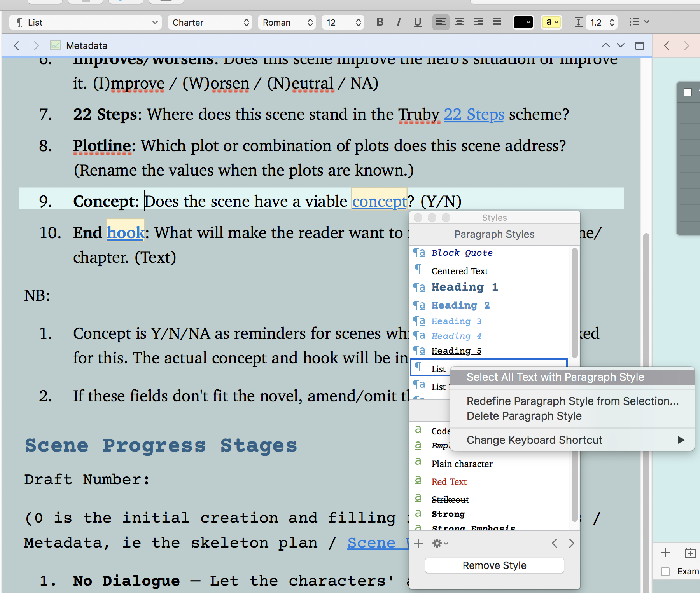Click the styles list scrollbar
The image size is (700, 593).
[574, 303]
